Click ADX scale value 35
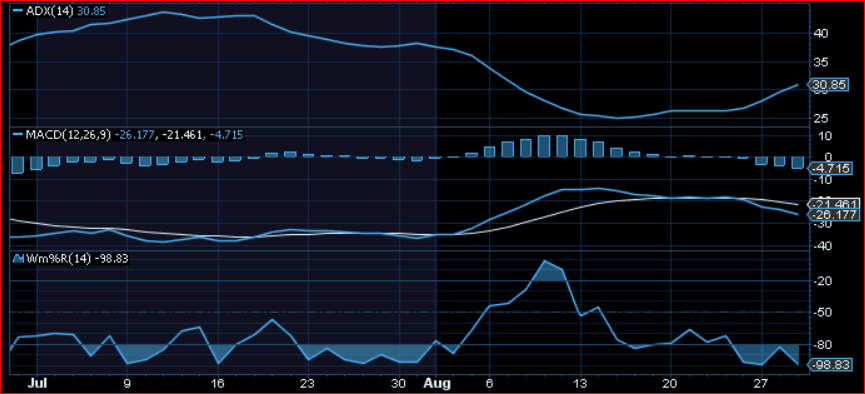 820,62
